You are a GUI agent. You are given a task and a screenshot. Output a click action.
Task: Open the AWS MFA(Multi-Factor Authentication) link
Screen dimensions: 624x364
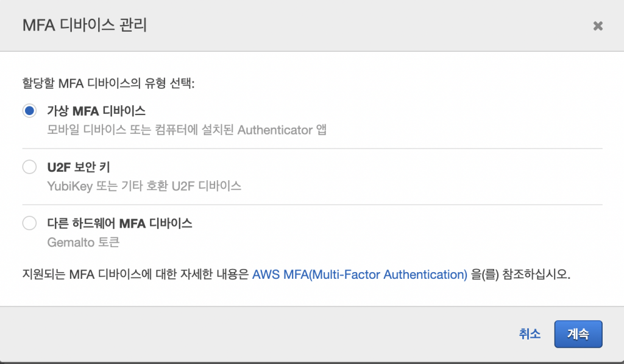(x=360, y=275)
